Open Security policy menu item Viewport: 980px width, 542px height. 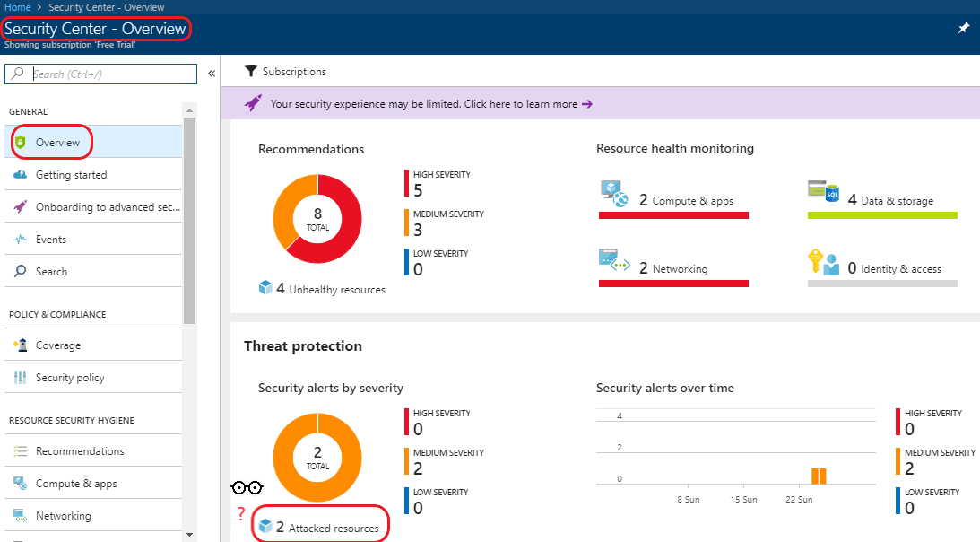93,378
